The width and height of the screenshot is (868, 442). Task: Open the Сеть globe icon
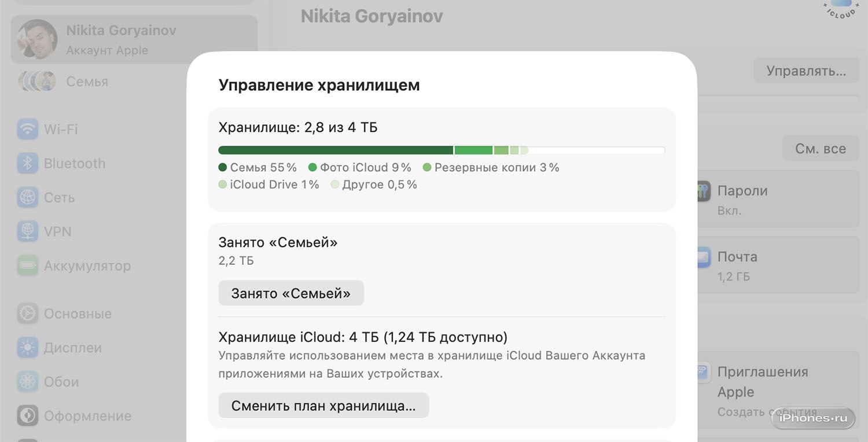[27, 197]
